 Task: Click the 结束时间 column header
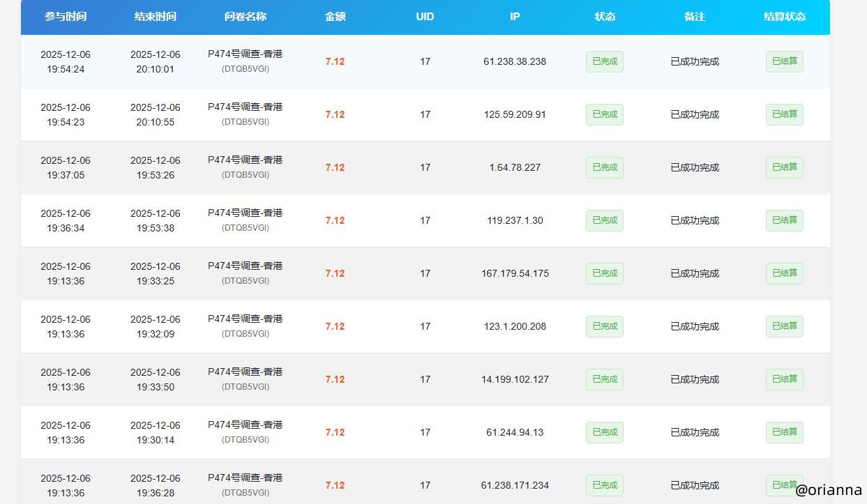coord(156,17)
